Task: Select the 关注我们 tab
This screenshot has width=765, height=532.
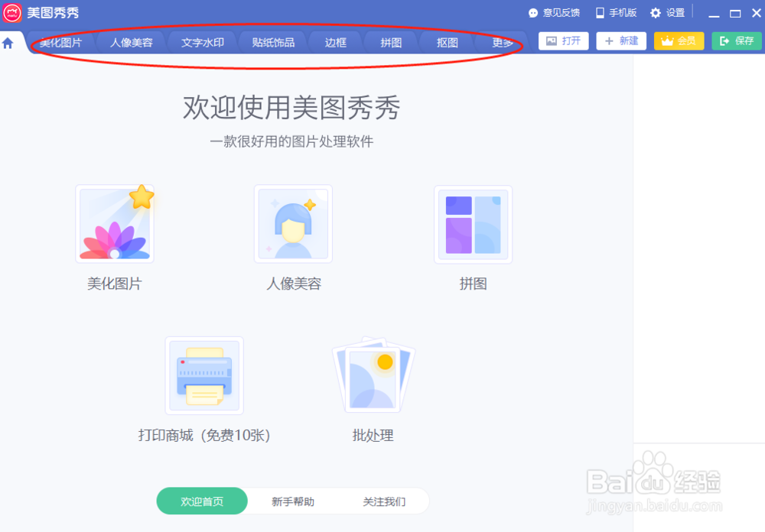Action: (384, 501)
